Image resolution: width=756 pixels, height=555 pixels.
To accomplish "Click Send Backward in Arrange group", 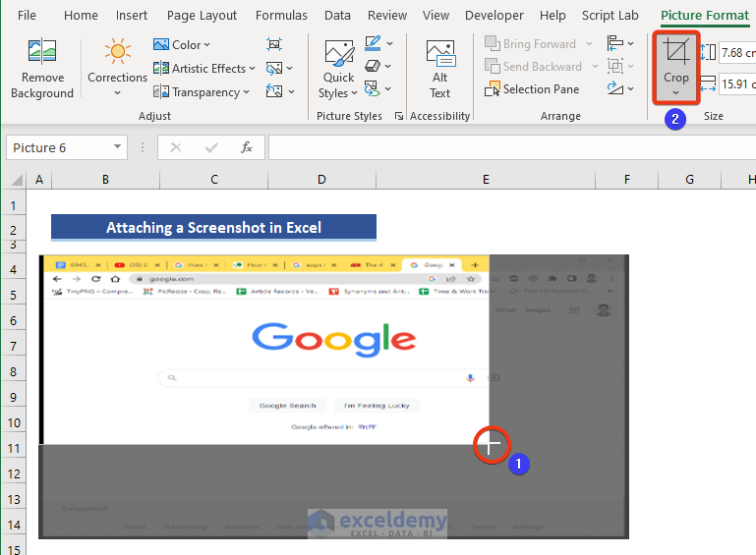I will (533, 67).
